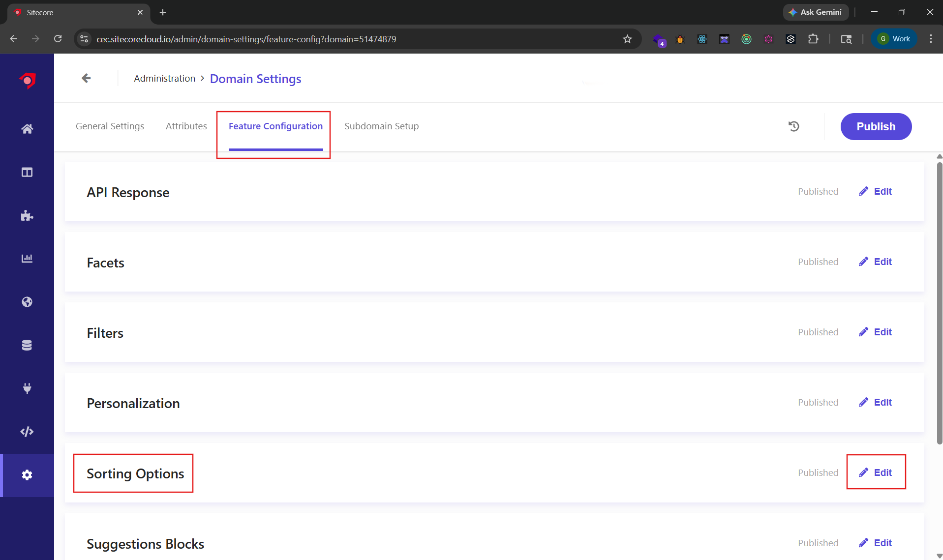The image size is (943, 560).
Task: Bookmark page with star icon
Action: pyautogui.click(x=627, y=39)
